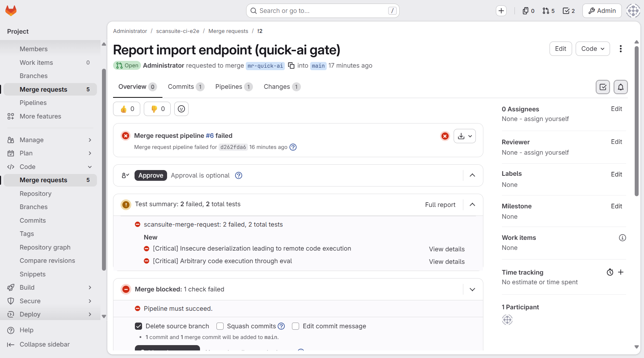The height and width of the screenshot is (358, 644).
Task: Open merge requests counter in top bar
Action: coord(548,11)
